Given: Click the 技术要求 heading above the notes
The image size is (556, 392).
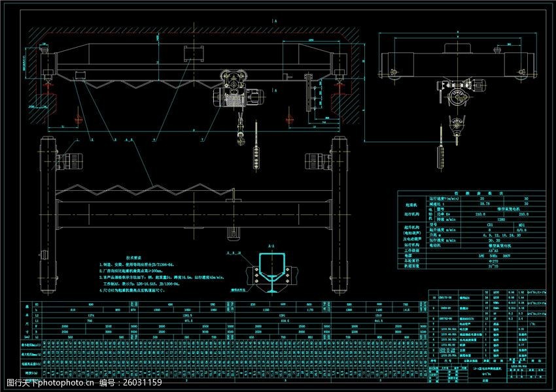Looking at the screenshot, I should tap(133, 258).
